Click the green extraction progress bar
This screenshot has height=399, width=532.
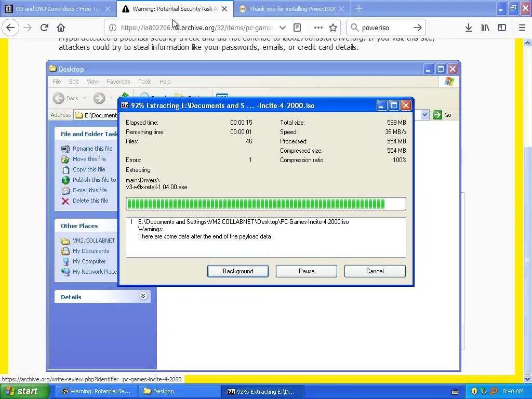(x=265, y=204)
